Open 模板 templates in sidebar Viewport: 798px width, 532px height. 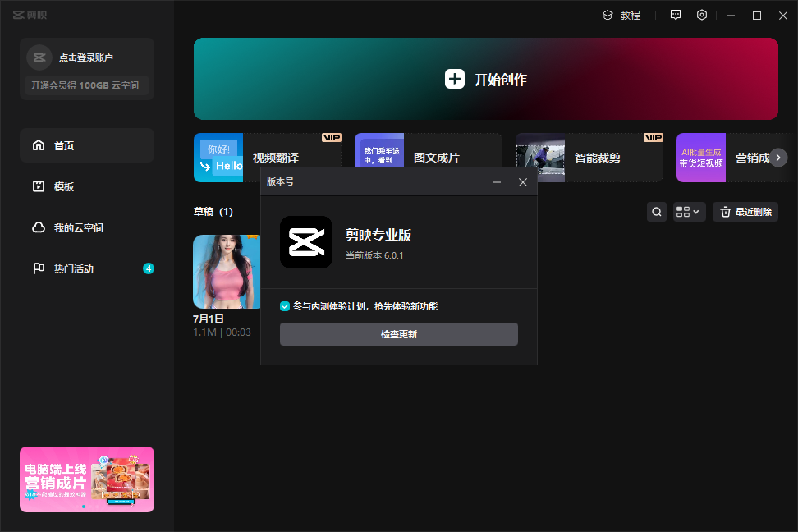(87, 187)
